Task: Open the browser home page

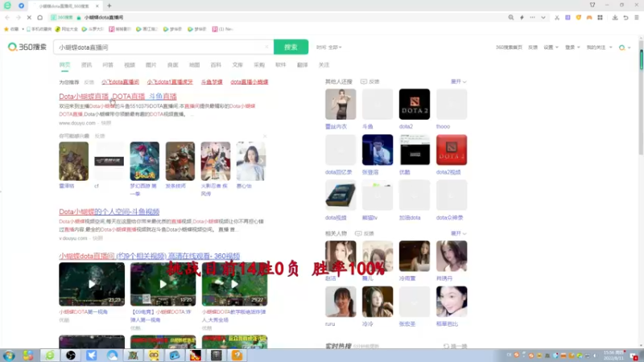Action: pyautogui.click(x=39, y=17)
